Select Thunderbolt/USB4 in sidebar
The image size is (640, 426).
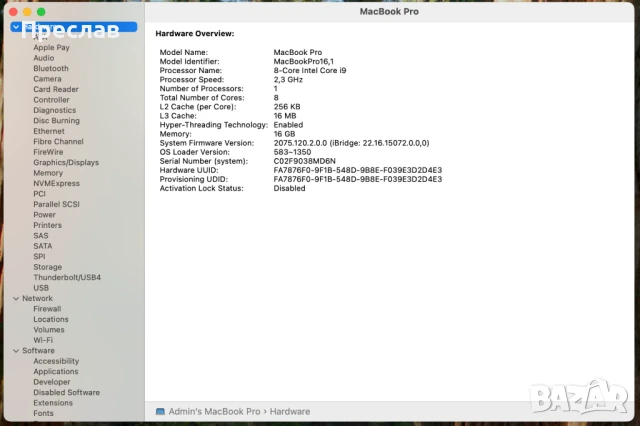[67, 277]
